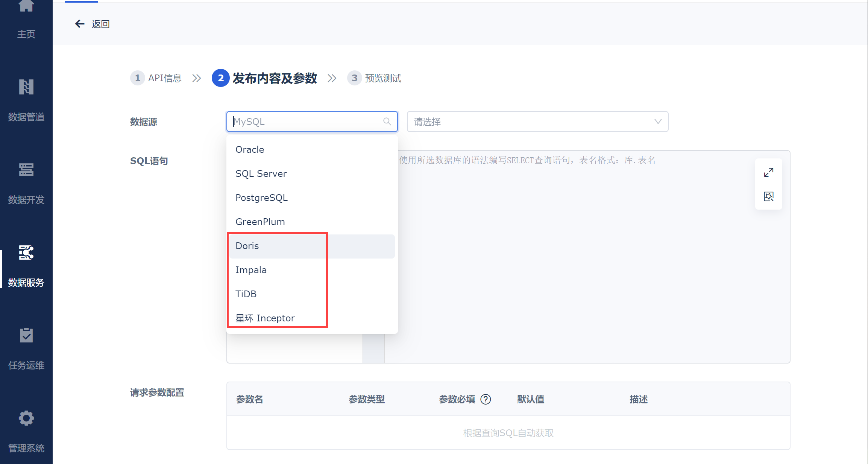Viewport: 868px width, 464px height.
Task: Pick PostgreSQL from database type list
Action: point(261,198)
